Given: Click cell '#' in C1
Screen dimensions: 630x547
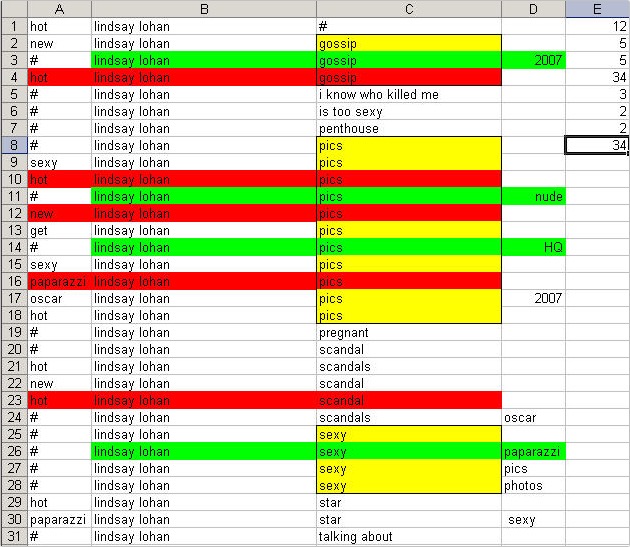Looking at the screenshot, I should pyautogui.click(x=409, y=27).
